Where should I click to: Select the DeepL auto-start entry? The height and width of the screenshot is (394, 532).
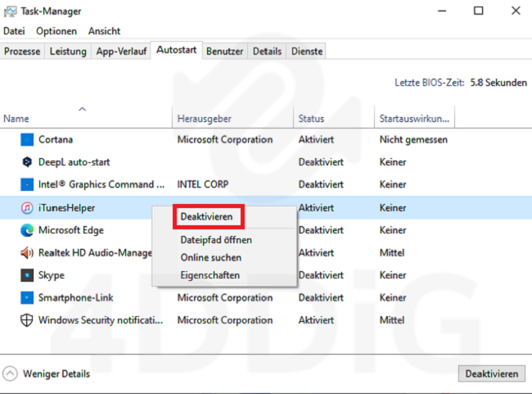(x=74, y=162)
